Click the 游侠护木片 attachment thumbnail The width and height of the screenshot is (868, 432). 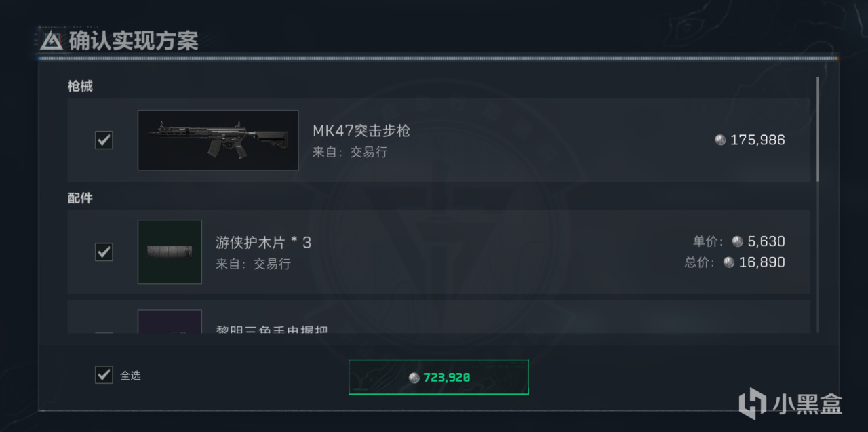(170, 252)
